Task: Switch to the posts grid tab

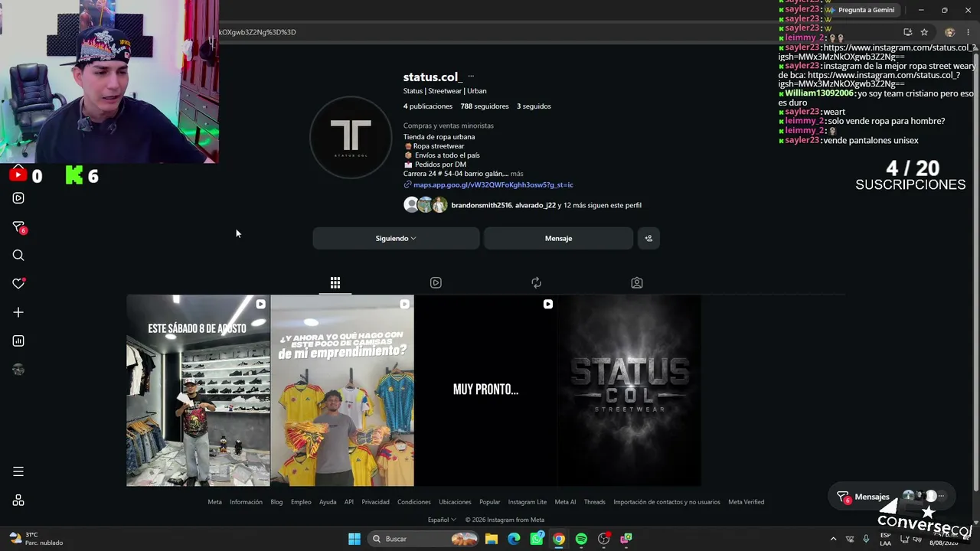Action: click(x=335, y=282)
